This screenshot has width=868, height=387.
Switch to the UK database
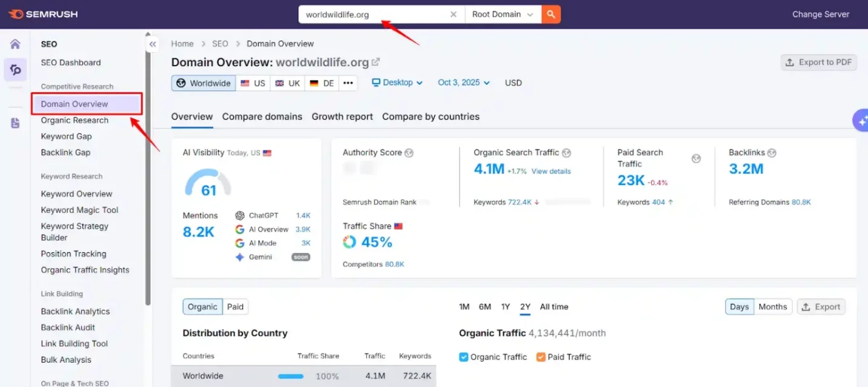(x=287, y=83)
